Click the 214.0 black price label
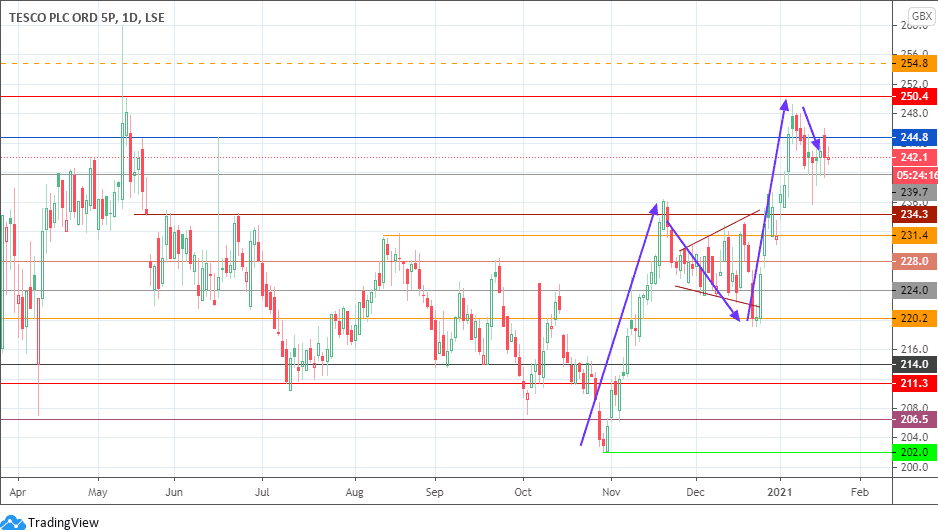Screen dimensions: 938x532 coord(914,364)
